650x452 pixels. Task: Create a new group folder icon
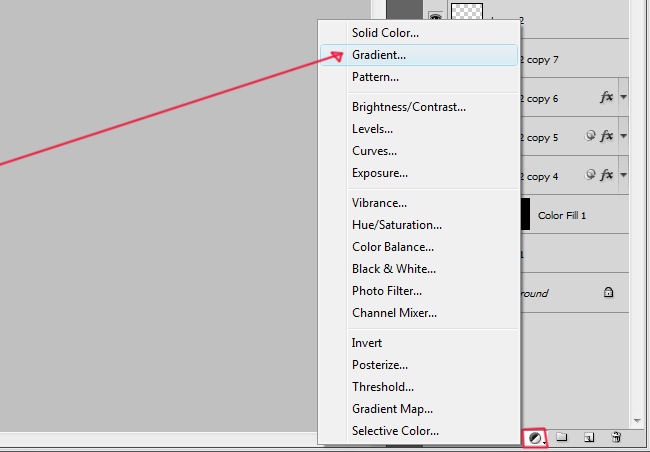[x=561, y=437]
